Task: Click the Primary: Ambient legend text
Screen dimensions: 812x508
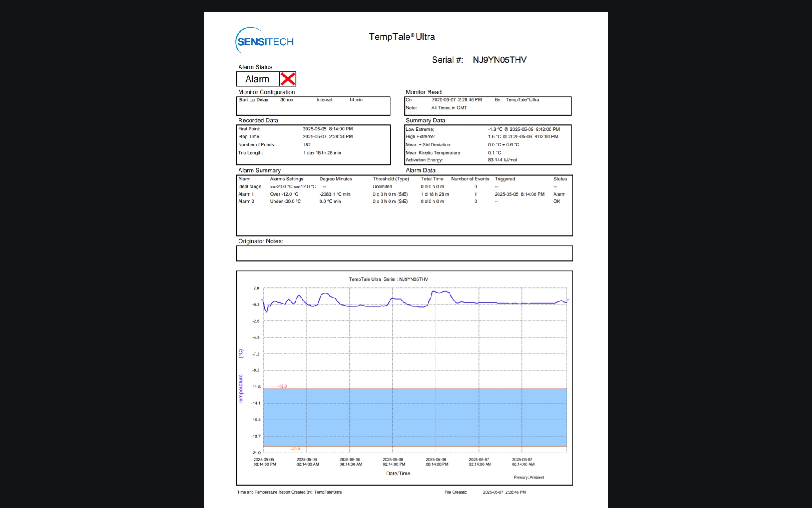Action: tap(529, 478)
